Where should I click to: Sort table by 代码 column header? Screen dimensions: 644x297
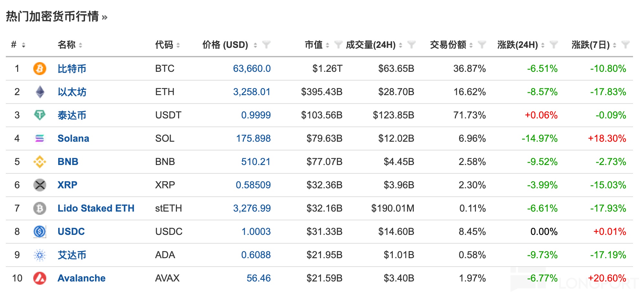(x=164, y=45)
